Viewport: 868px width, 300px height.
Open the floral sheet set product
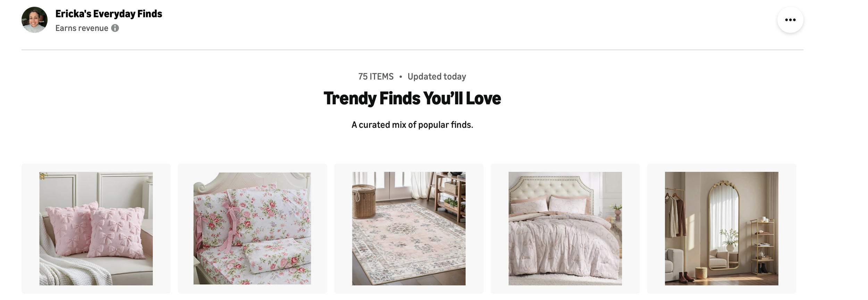(x=252, y=228)
